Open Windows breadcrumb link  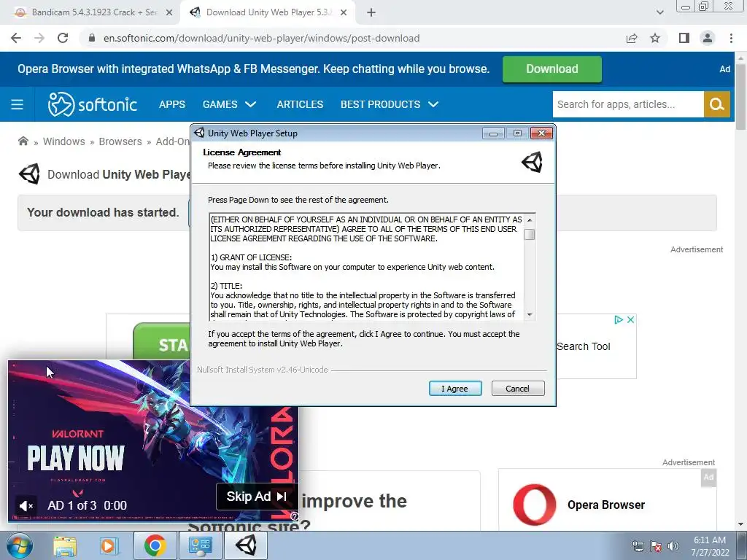click(64, 141)
